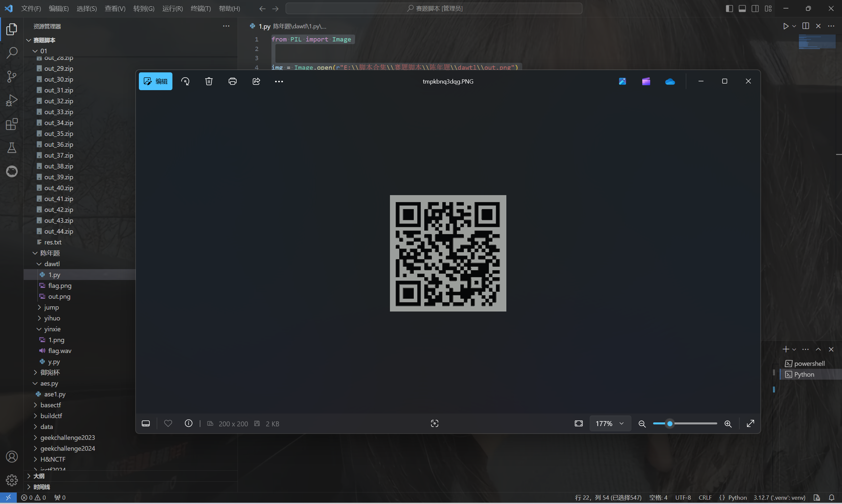This screenshot has height=504, width=842.
Task: Show file info in Photos viewer
Action: pyautogui.click(x=189, y=423)
